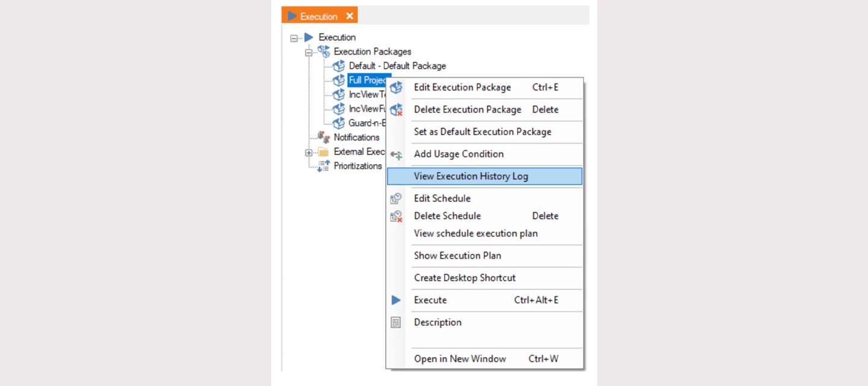The image size is (868, 386).
Task: Expand the External Executions folder
Action: tap(309, 153)
